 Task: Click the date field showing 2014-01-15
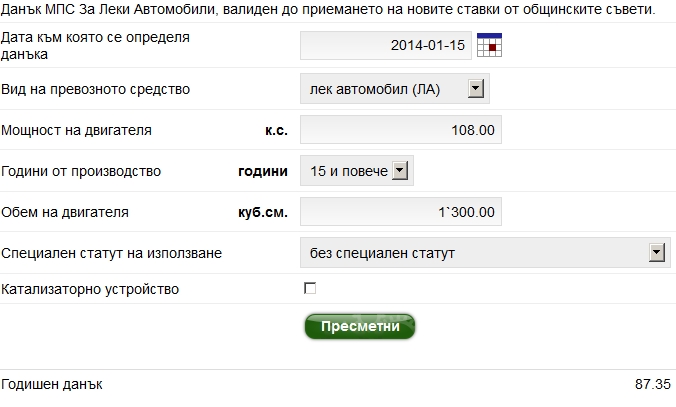386,46
